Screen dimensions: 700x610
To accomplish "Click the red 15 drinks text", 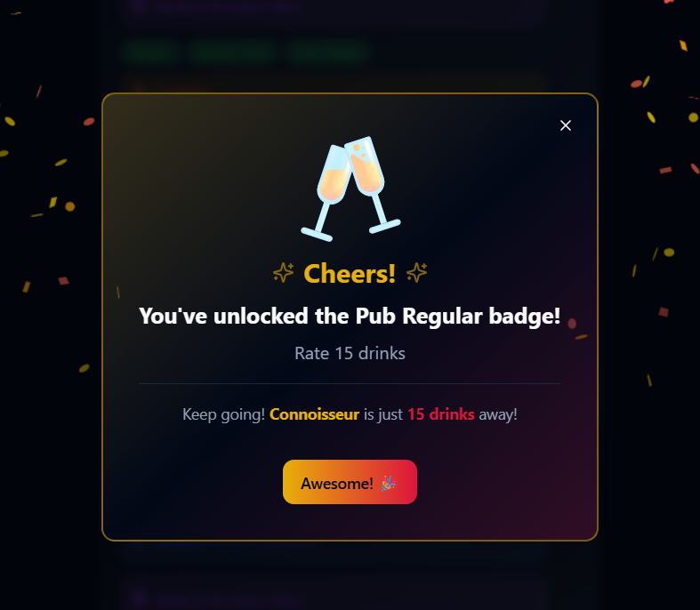I will tap(440, 414).
